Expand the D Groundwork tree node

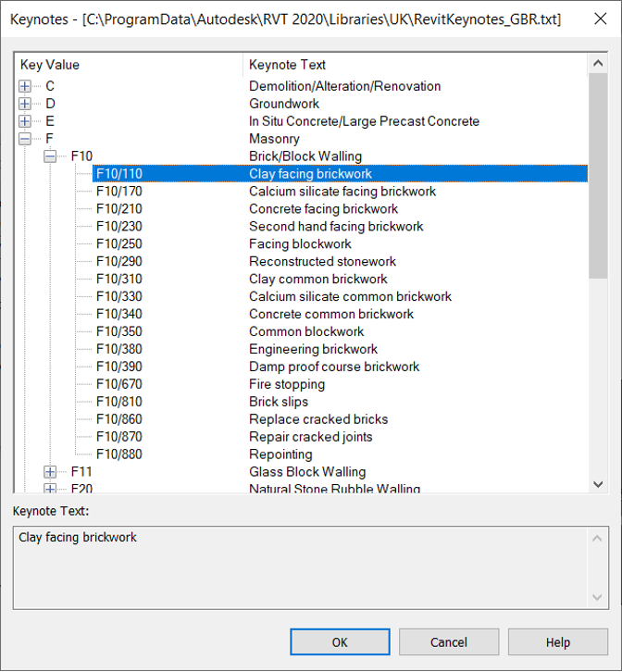tap(25, 104)
